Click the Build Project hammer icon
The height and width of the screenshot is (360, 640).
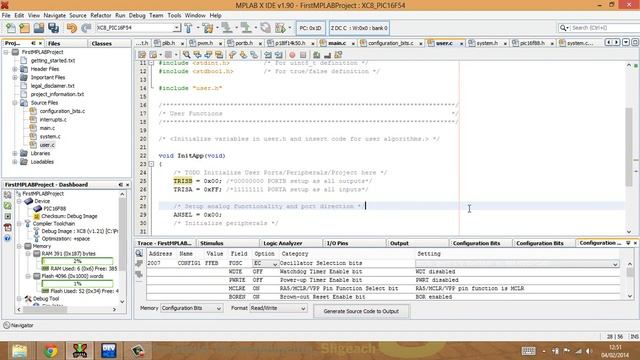coord(188,28)
